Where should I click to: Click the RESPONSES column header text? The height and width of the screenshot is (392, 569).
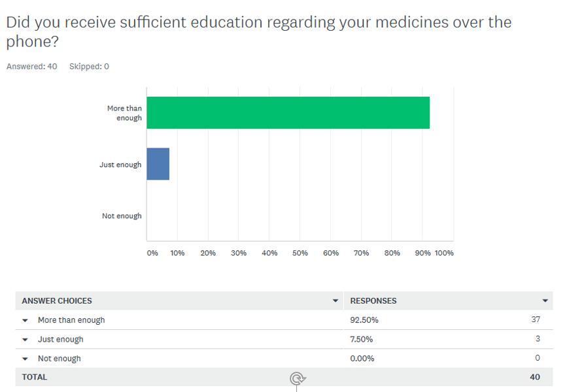point(373,301)
